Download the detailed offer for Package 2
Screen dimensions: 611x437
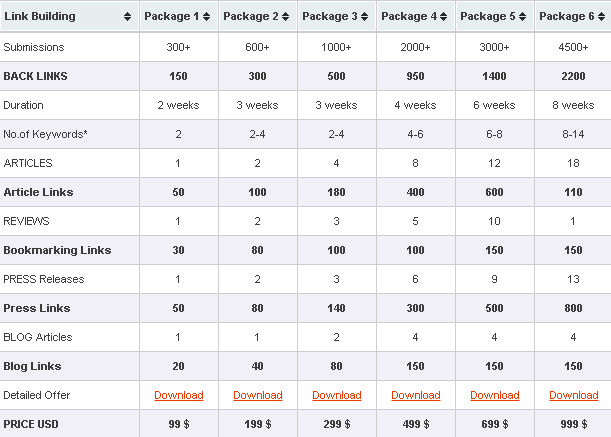(x=258, y=395)
